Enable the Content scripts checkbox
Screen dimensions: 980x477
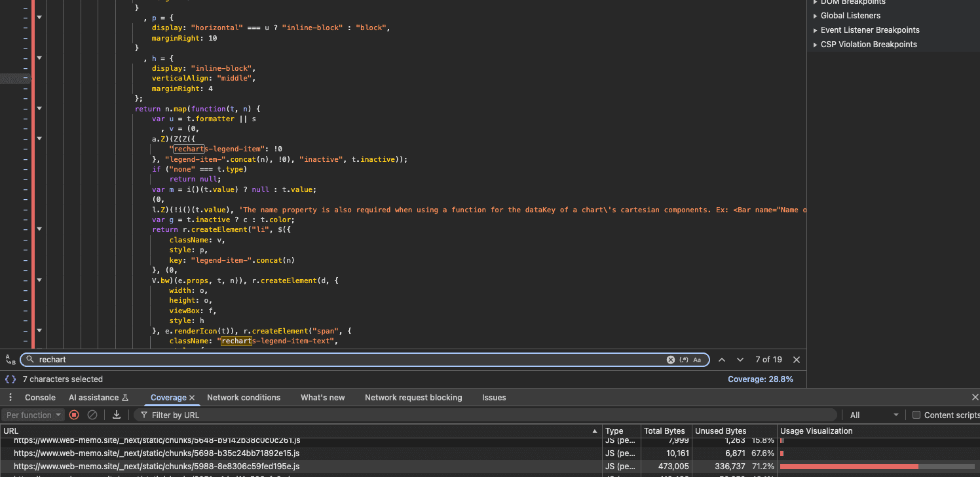[x=916, y=415]
